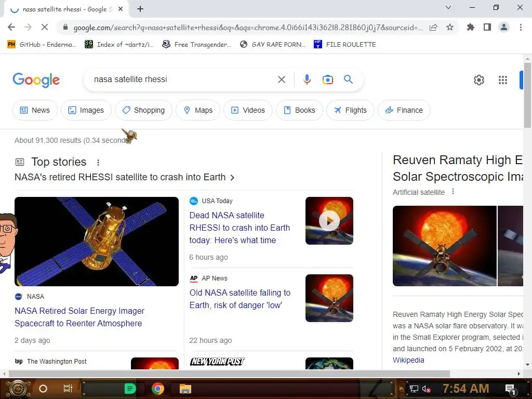Viewport: 532px width, 399px height.
Task: Open the Google apps grid
Action: tap(502, 80)
